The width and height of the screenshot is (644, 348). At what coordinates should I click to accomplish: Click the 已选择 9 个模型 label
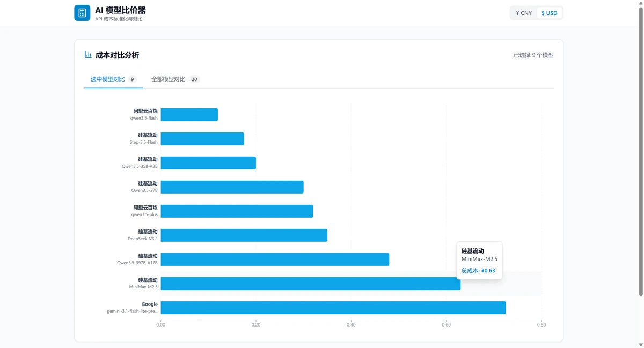533,55
